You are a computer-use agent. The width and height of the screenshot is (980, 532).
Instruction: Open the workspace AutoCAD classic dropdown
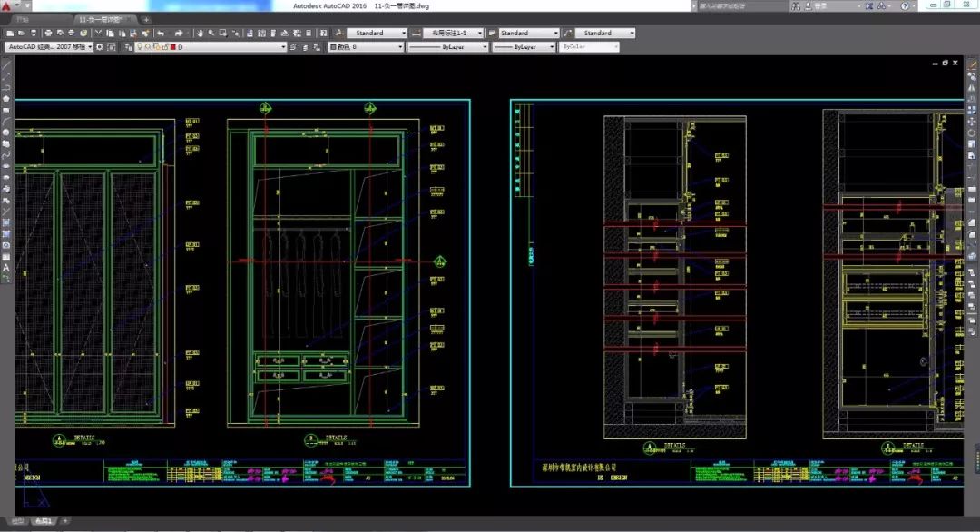tap(48, 46)
